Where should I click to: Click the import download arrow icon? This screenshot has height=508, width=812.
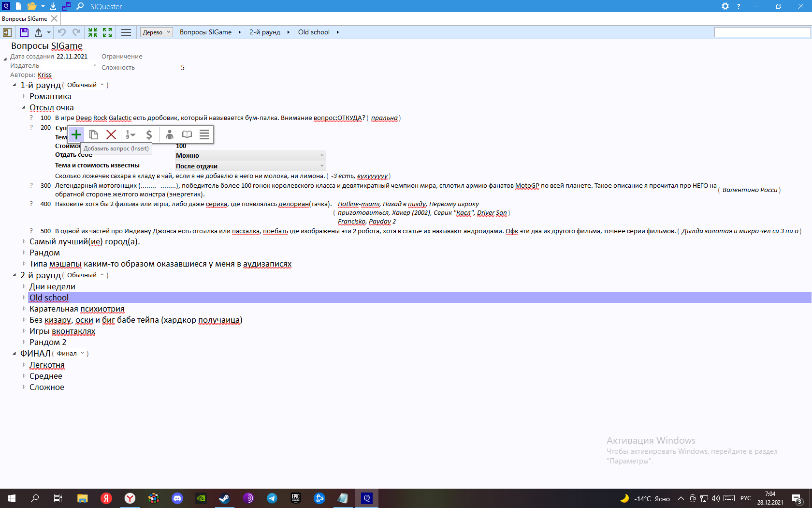pos(53,6)
